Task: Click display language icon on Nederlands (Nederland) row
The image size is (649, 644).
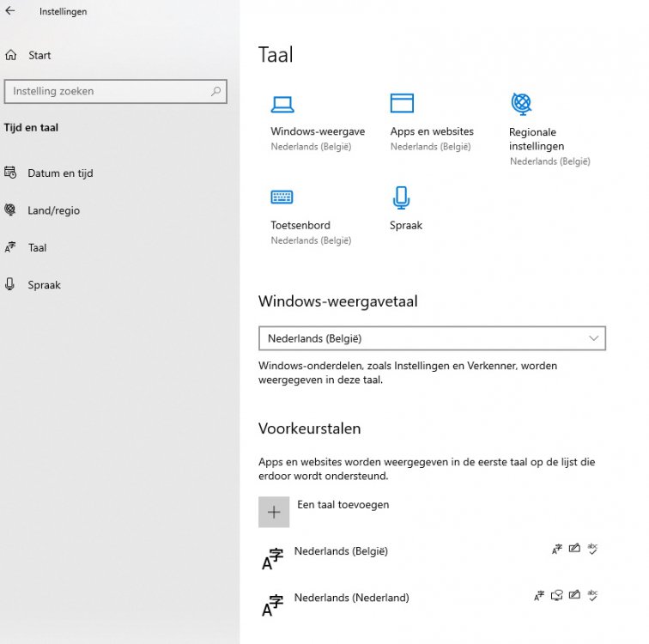Action: click(x=539, y=596)
